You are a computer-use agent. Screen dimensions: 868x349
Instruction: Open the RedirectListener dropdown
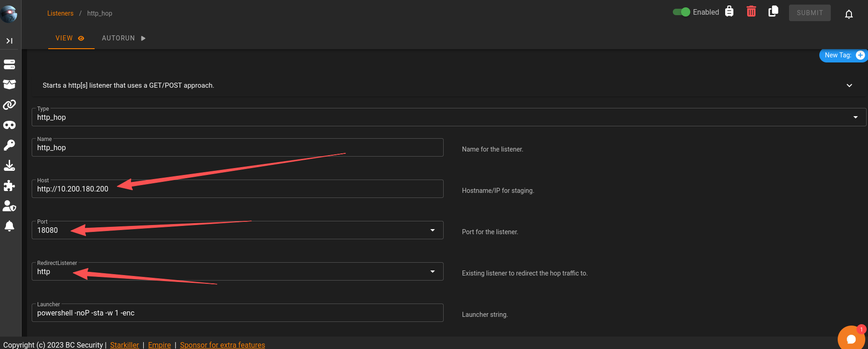pyautogui.click(x=432, y=271)
